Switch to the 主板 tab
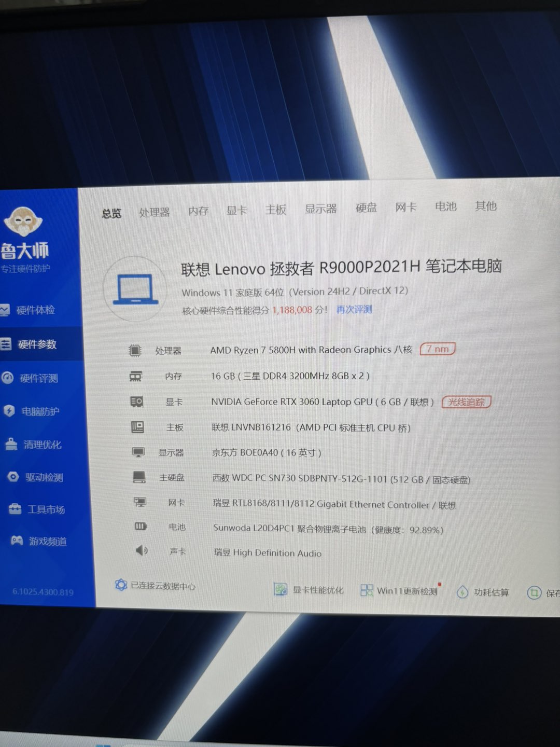Viewport: 560px width, 747px height. click(x=276, y=210)
